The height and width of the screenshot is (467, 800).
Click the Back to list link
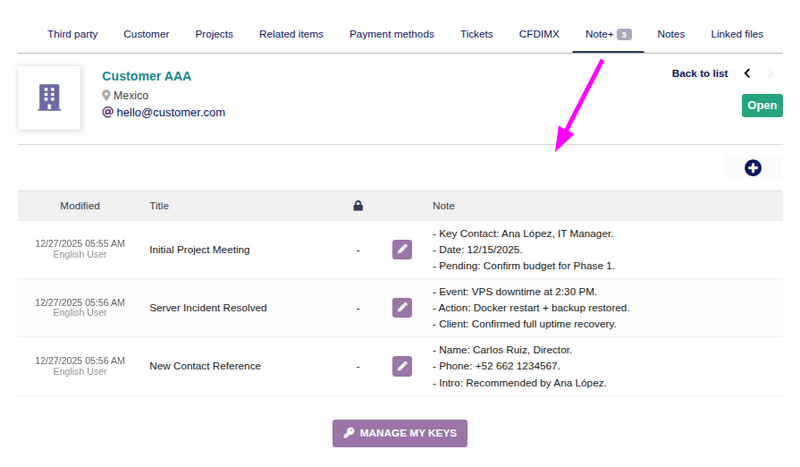[x=699, y=74]
